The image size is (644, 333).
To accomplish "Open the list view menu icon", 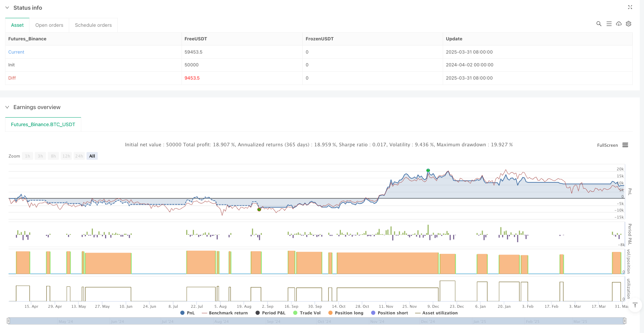I will click(609, 24).
